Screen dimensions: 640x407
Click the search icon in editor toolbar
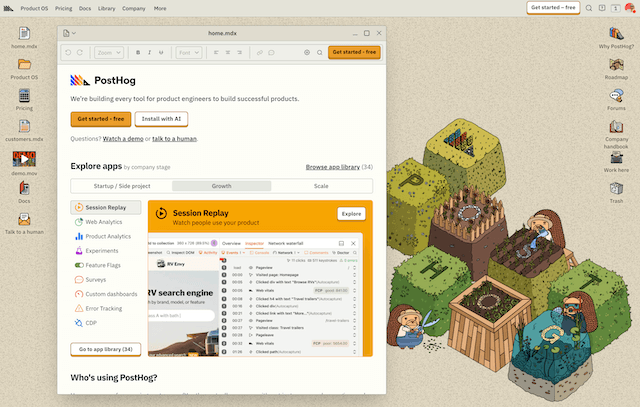coord(320,52)
